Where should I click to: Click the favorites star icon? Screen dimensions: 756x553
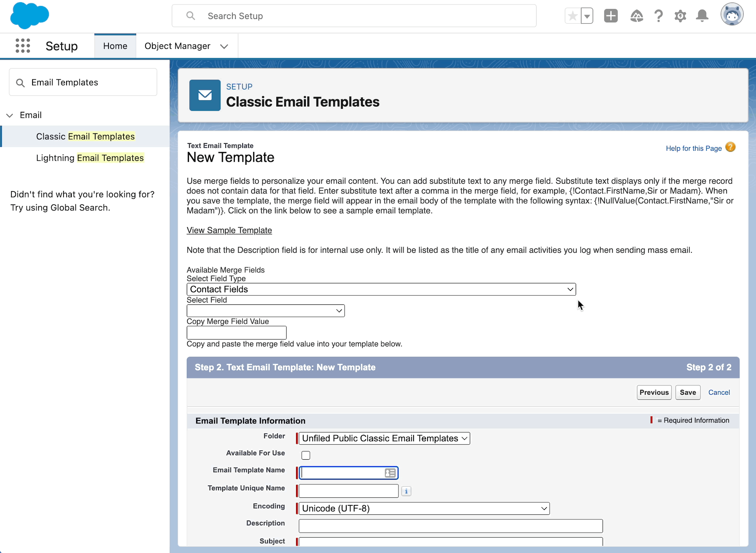pyautogui.click(x=573, y=16)
